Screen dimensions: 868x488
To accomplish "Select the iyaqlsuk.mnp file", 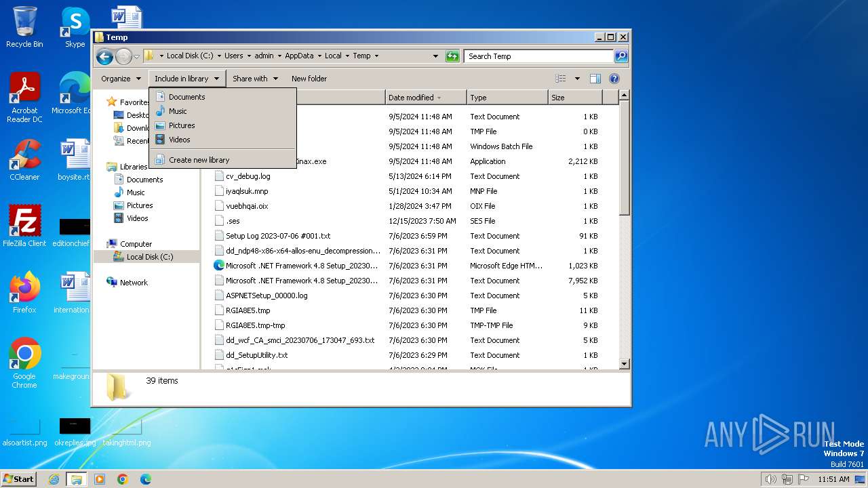I will (x=247, y=191).
